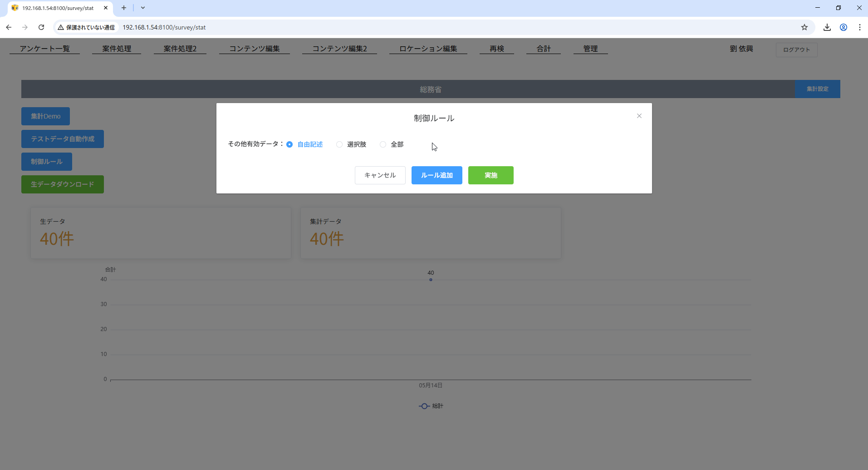Image resolution: width=868 pixels, height=470 pixels.
Task: Click the 総計 legend marker below the chart
Action: (424, 406)
